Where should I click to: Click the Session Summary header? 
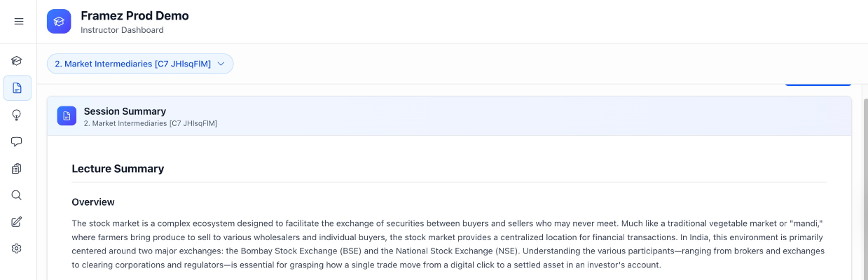point(125,111)
